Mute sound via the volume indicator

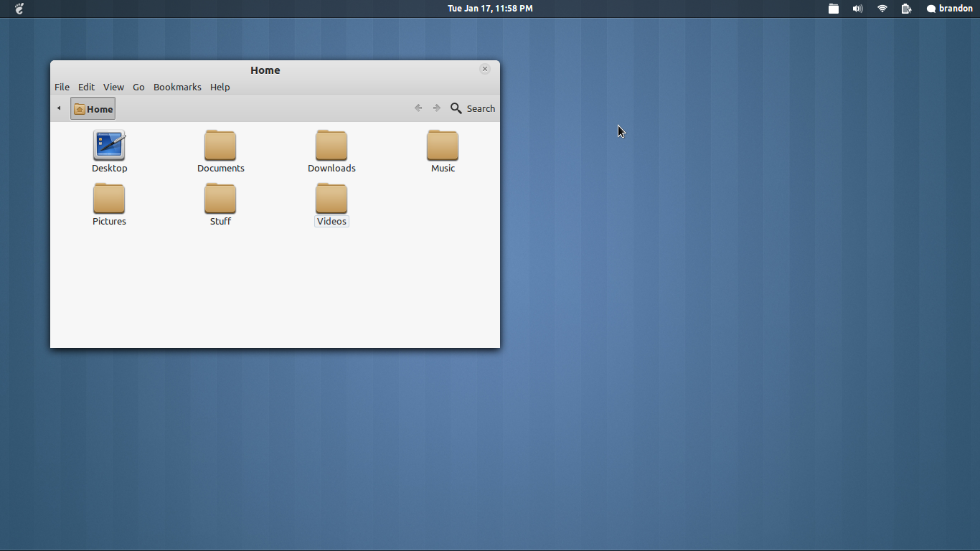(x=857, y=9)
